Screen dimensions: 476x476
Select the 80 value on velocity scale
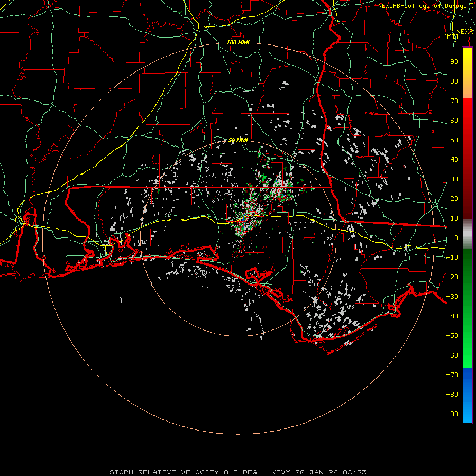tap(454, 81)
